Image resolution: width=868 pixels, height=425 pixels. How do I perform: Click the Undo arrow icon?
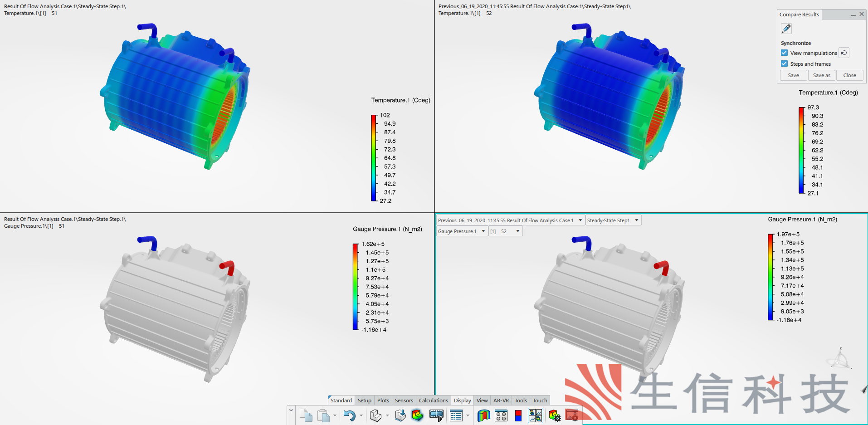[349, 415]
